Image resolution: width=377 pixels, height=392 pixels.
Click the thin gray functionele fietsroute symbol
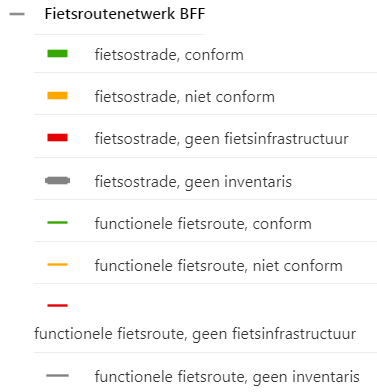[57, 375]
